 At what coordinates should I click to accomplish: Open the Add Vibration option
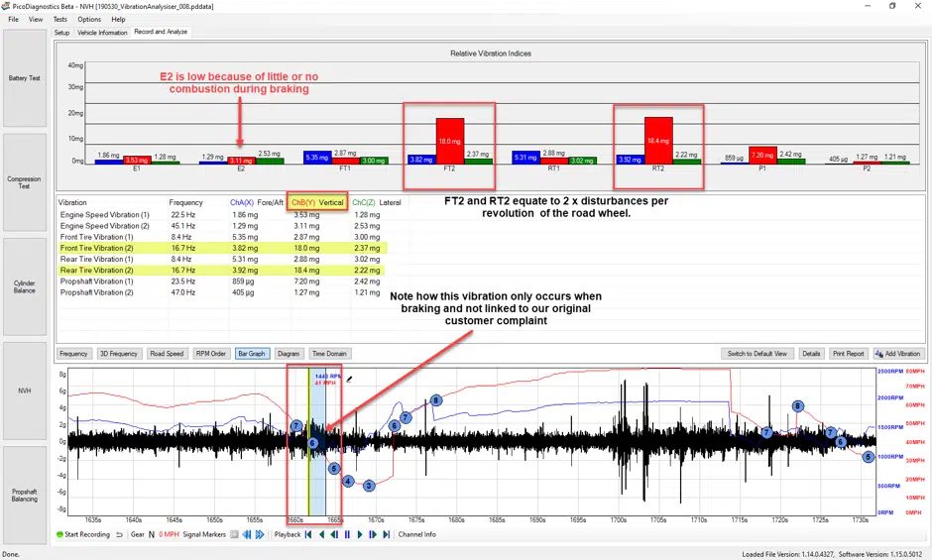click(898, 354)
